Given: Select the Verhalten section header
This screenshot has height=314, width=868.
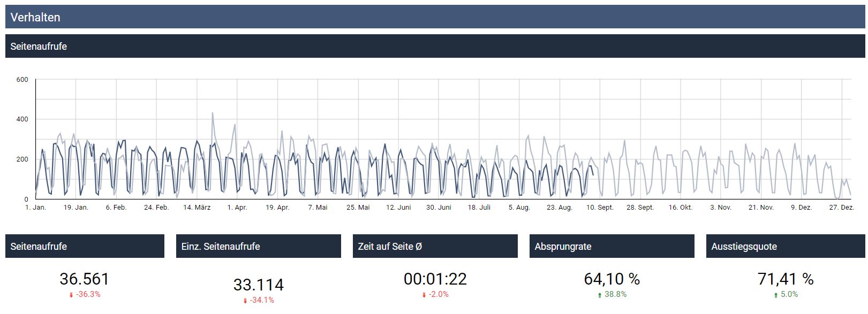Looking at the screenshot, I should pyautogui.click(x=435, y=17).
